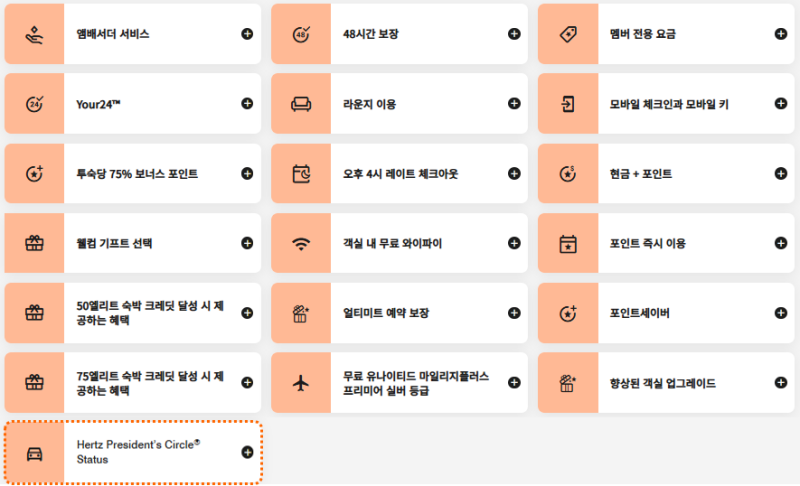Click the 48-hour clock icon
The width and height of the screenshot is (800, 486).
(301, 34)
